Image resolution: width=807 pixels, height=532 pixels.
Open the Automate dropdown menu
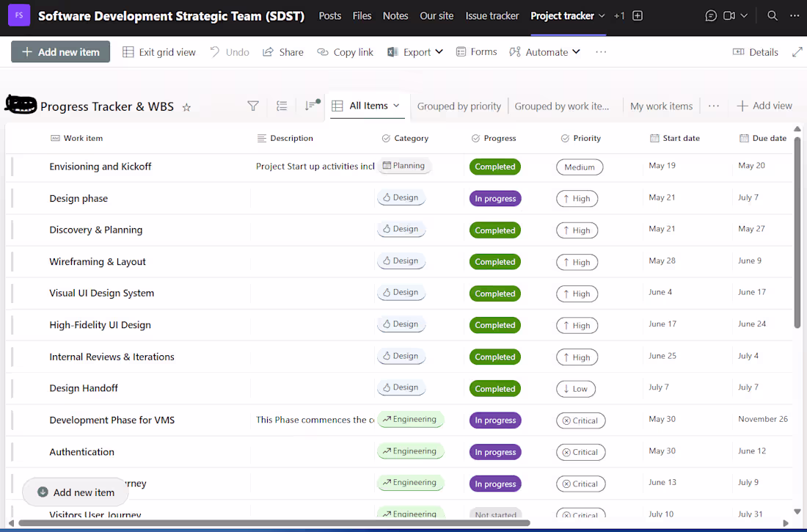(545, 51)
